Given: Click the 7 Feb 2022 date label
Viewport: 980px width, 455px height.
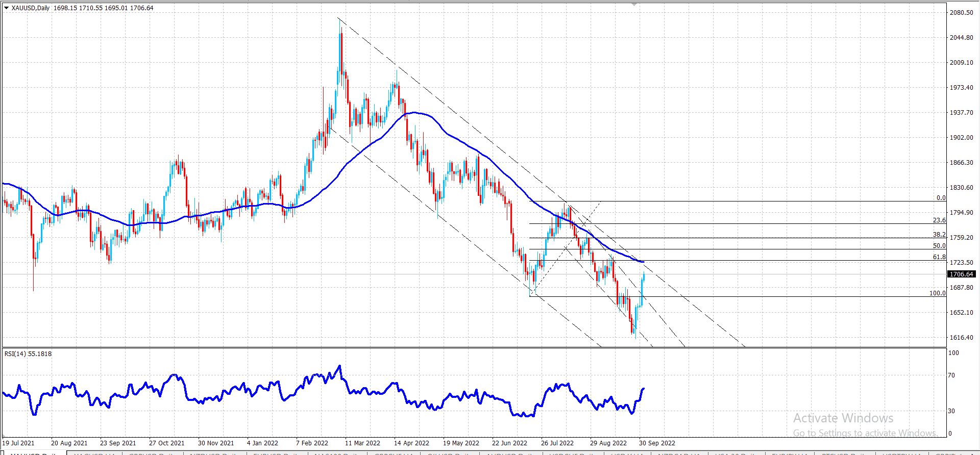Looking at the screenshot, I should click(x=312, y=443).
